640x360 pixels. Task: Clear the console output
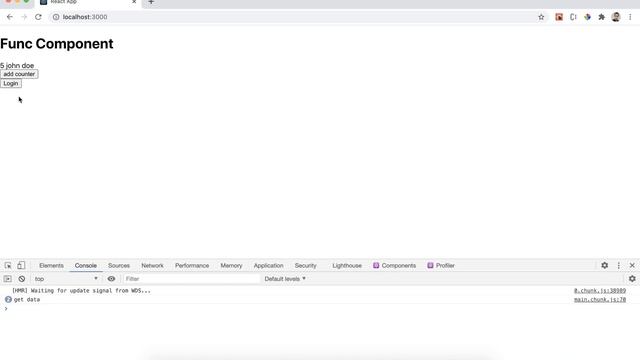click(x=22, y=279)
